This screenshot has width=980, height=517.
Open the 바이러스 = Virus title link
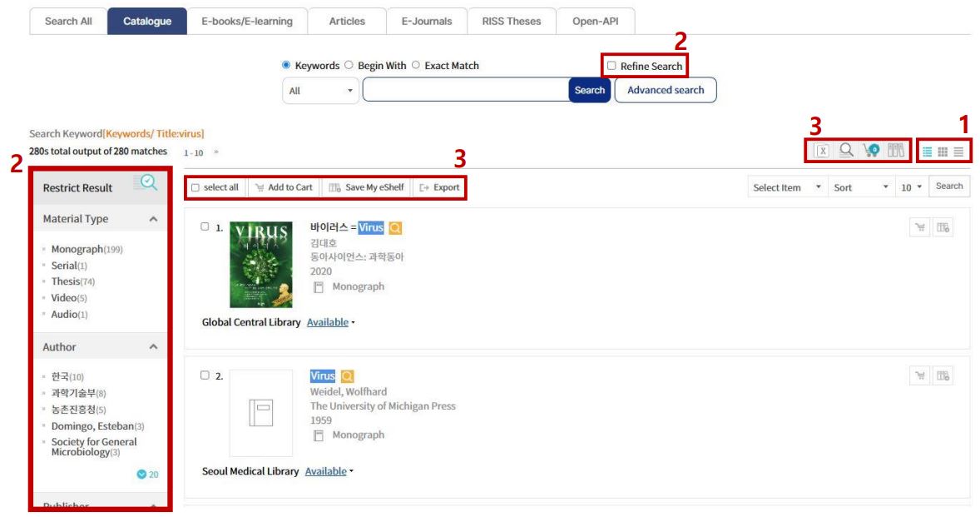point(347,227)
